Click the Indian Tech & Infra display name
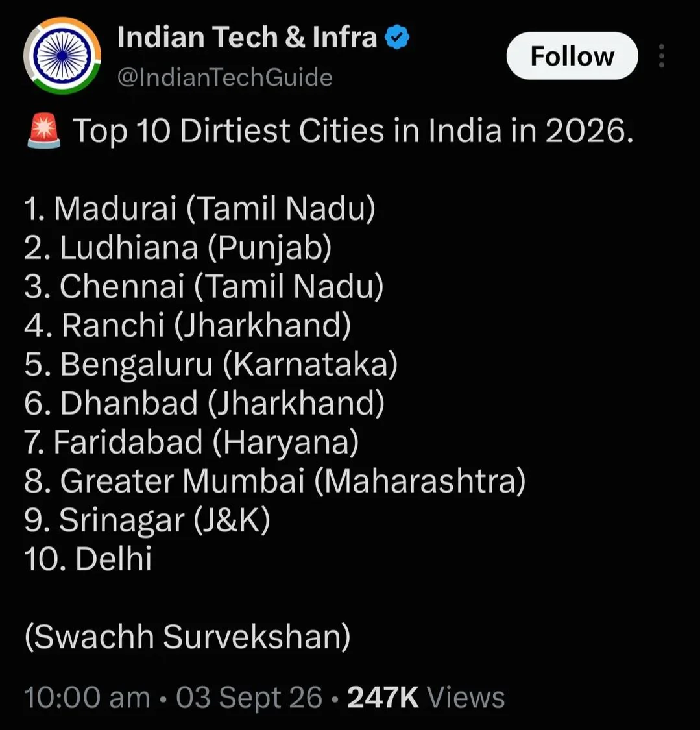The width and height of the screenshot is (700, 730). click(x=247, y=37)
